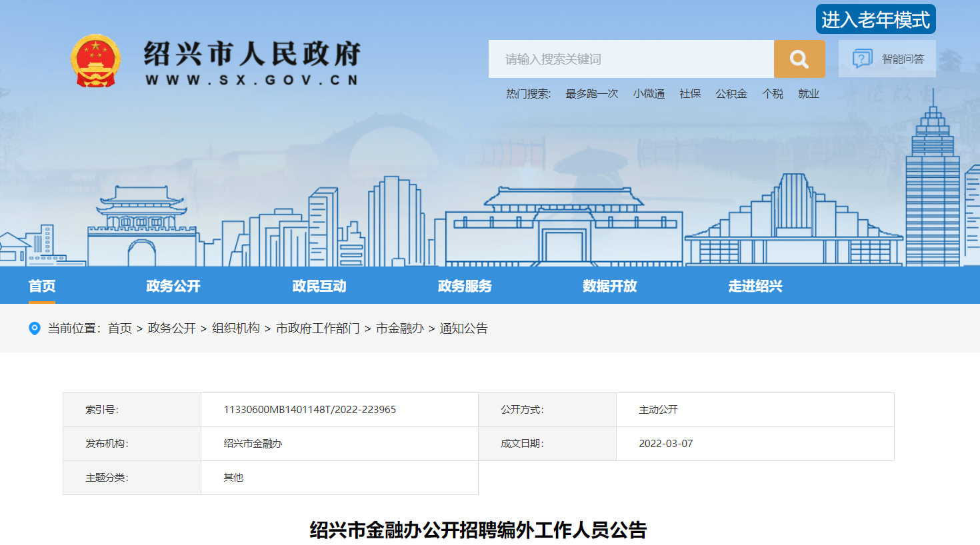This screenshot has height=545, width=980.
Task: Open the 政务公开 navigation menu
Action: (x=173, y=286)
